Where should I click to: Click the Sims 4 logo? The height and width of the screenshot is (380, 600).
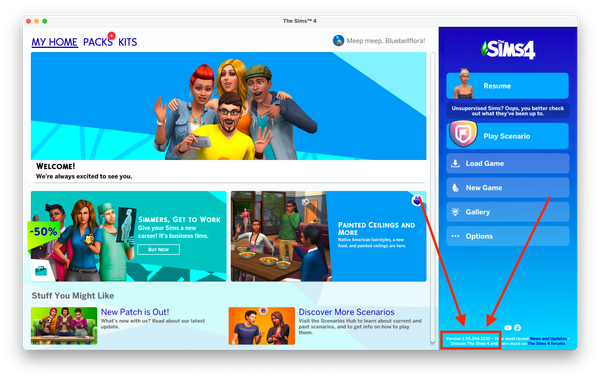(x=508, y=50)
